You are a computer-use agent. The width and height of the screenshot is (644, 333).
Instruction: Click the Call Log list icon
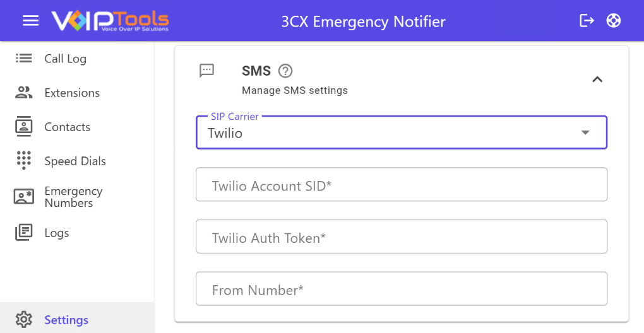(24, 59)
